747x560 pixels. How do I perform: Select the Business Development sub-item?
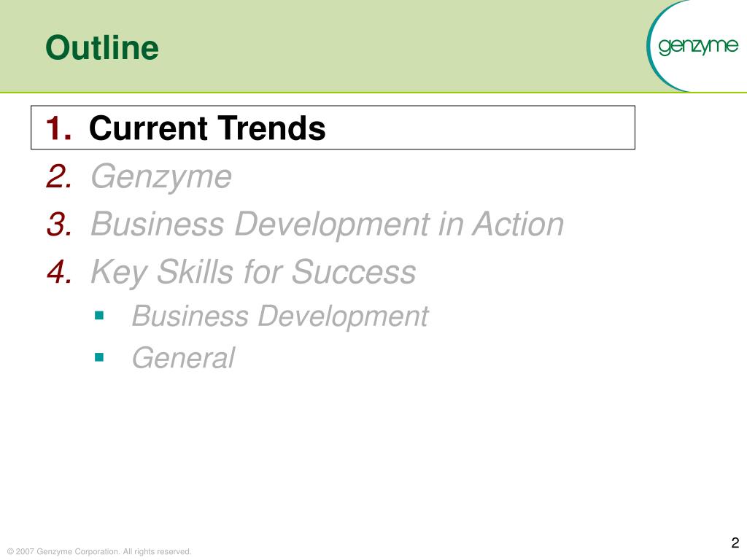click(280, 316)
